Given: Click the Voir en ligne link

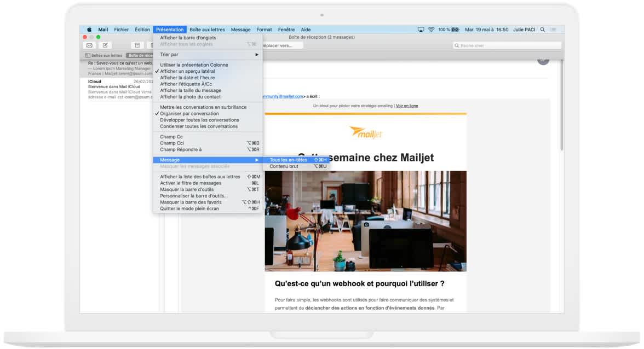Looking at the screenshot, I should (x=406, y=106).
